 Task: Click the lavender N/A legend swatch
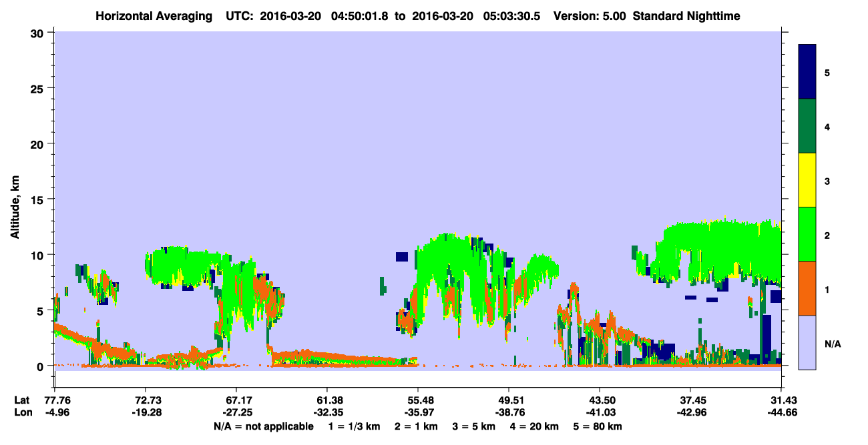coord(807,342)
